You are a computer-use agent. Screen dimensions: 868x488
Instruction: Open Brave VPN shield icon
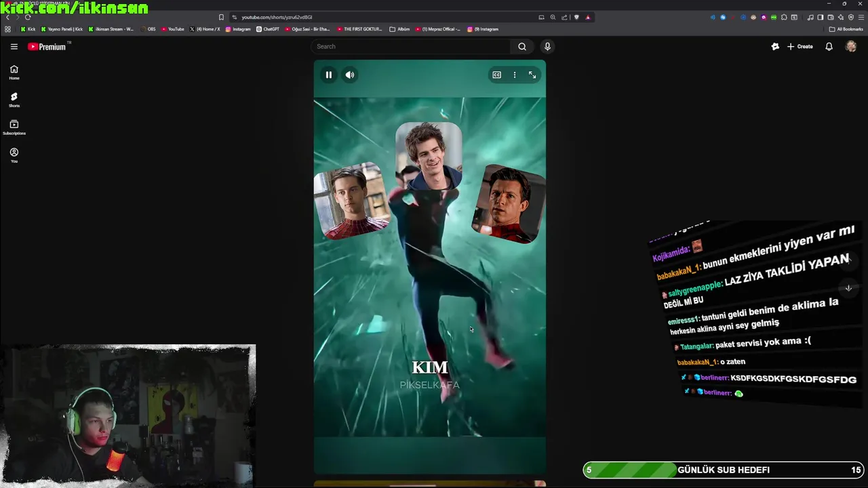click(x=851, y=17)
